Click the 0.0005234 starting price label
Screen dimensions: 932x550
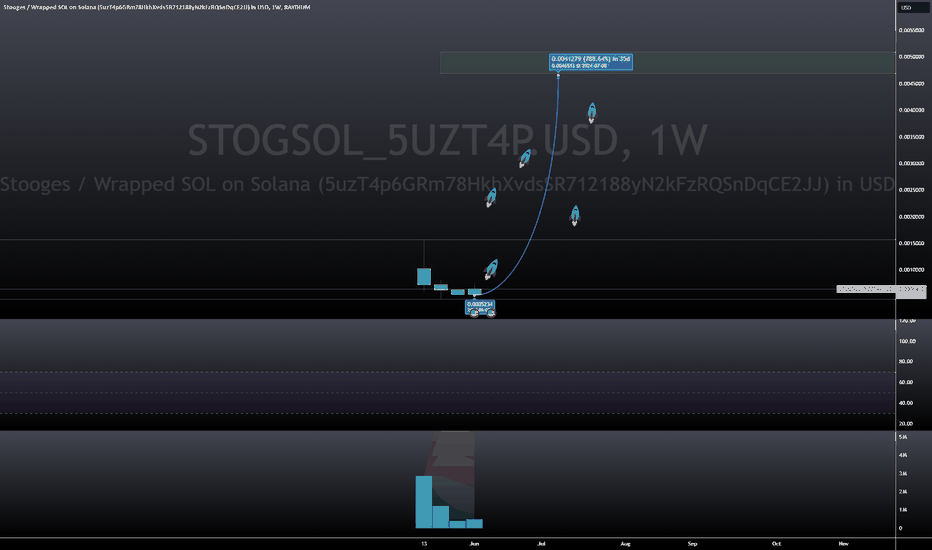(480, 307)
